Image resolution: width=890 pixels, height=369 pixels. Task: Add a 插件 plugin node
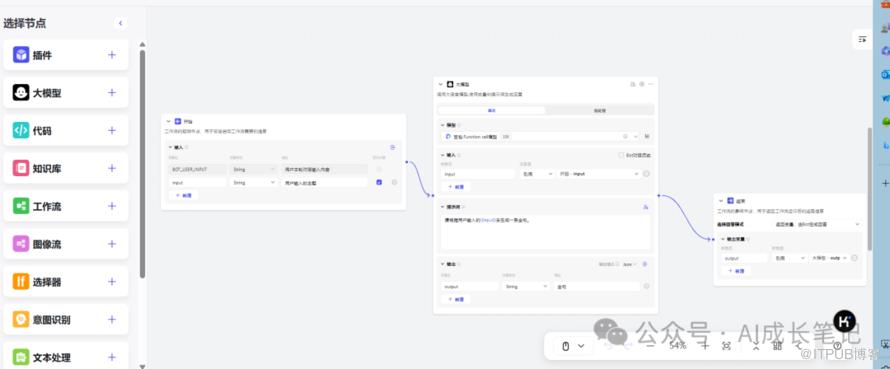click(x=112, y=55)
